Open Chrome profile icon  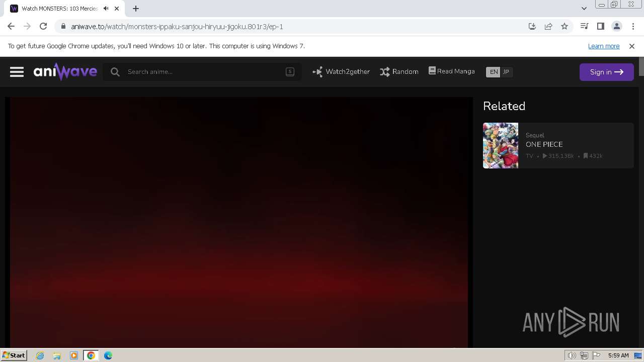616,26
